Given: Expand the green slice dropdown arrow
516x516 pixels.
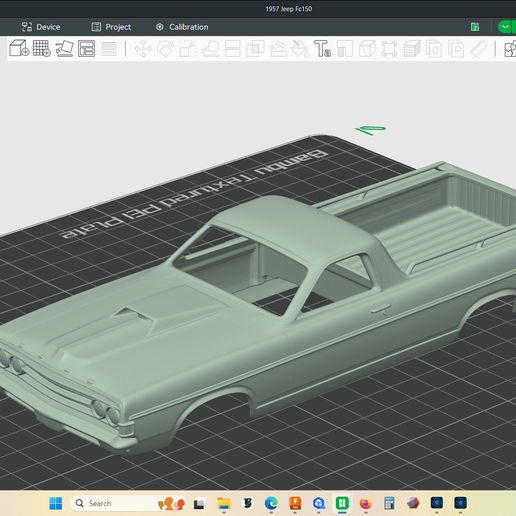Looking at the screenshot, I should tap(506, 27).
